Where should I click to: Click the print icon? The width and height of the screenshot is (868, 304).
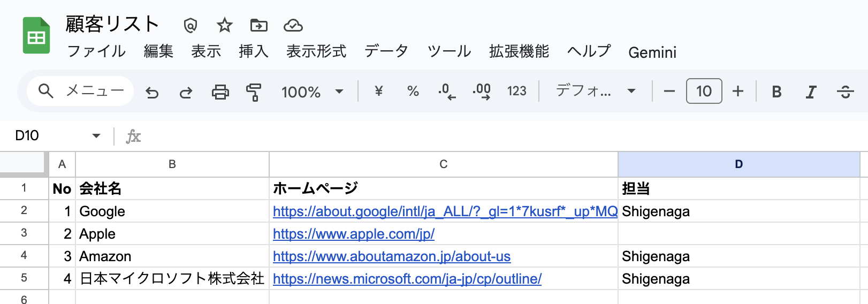point(220,92)
